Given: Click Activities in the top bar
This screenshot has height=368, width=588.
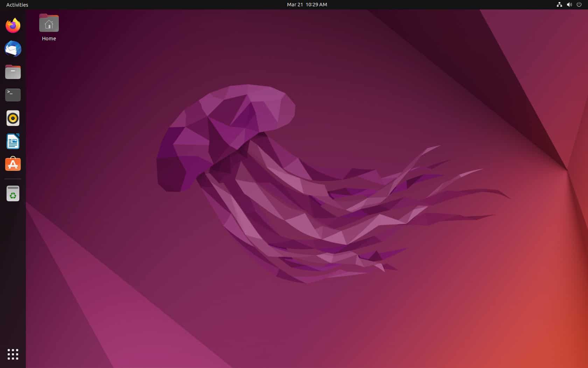Looking at the screenshot, I should coord(16,5).
